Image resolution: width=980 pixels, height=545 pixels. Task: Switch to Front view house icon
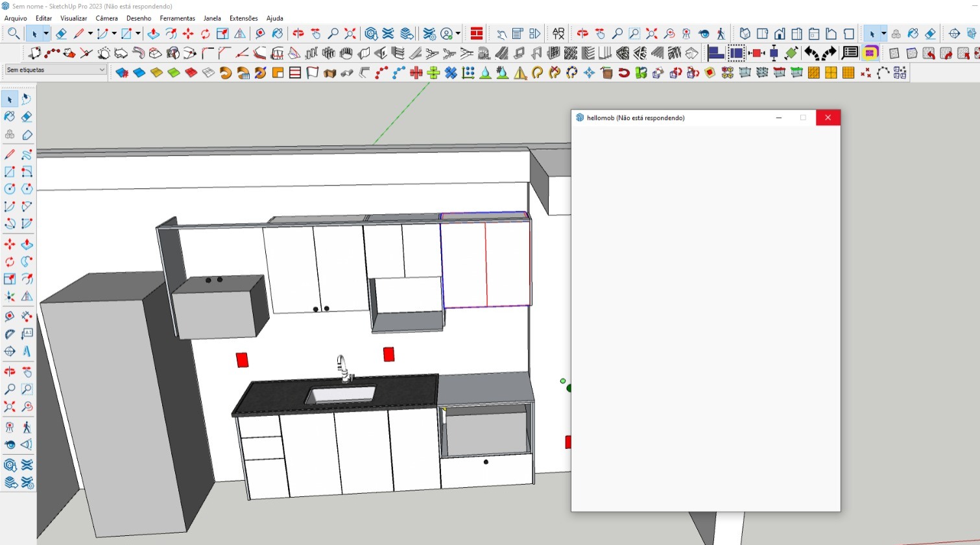tap(780, 34)
